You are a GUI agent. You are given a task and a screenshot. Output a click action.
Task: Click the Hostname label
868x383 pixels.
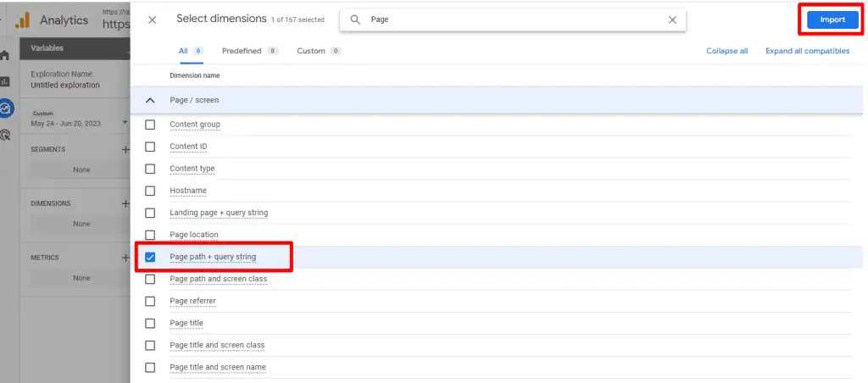pyautogui.click(x=188, y=191)
